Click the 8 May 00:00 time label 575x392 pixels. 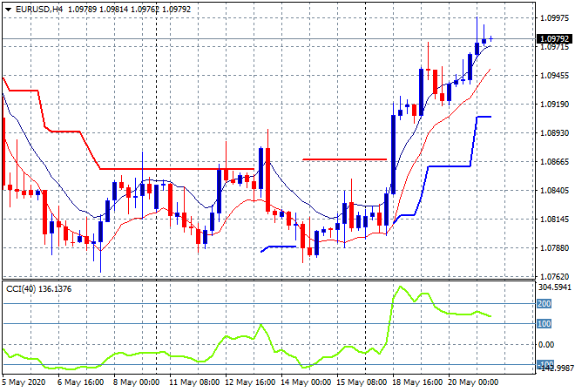(136, 382)
